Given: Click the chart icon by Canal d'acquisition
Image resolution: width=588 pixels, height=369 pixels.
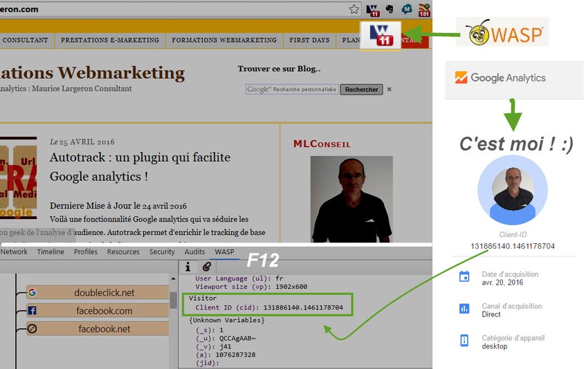Looking at the screenshot, I should point(464,308).
